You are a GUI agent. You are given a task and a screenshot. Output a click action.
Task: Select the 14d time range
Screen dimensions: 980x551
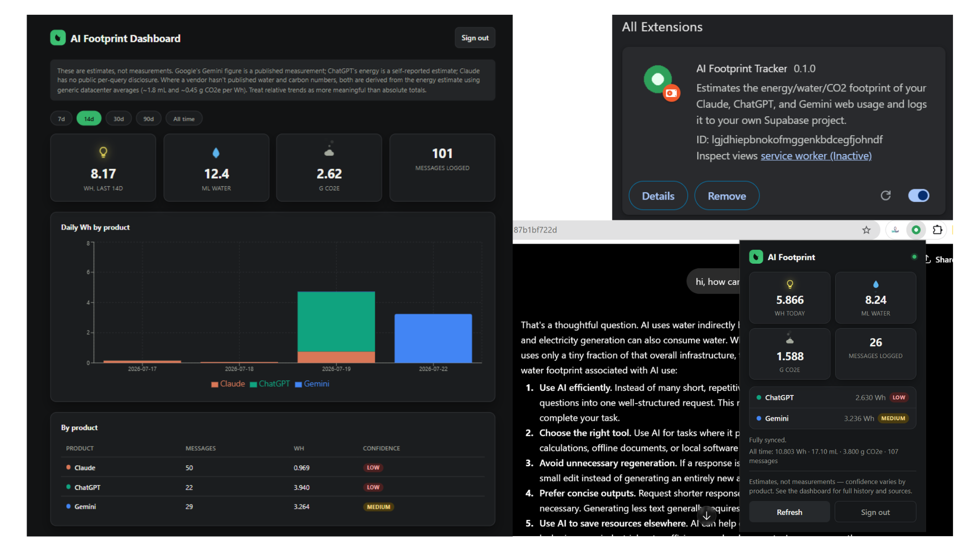click(x=89, y=119)
